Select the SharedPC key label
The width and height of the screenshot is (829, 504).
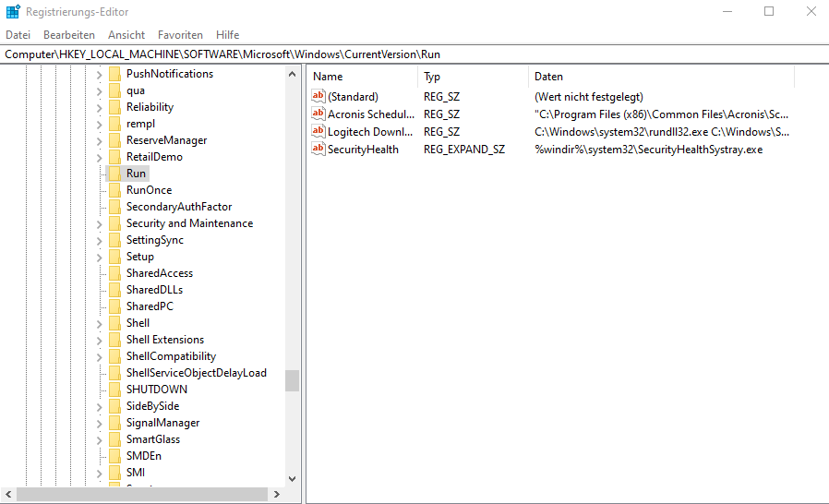point(150,306)
